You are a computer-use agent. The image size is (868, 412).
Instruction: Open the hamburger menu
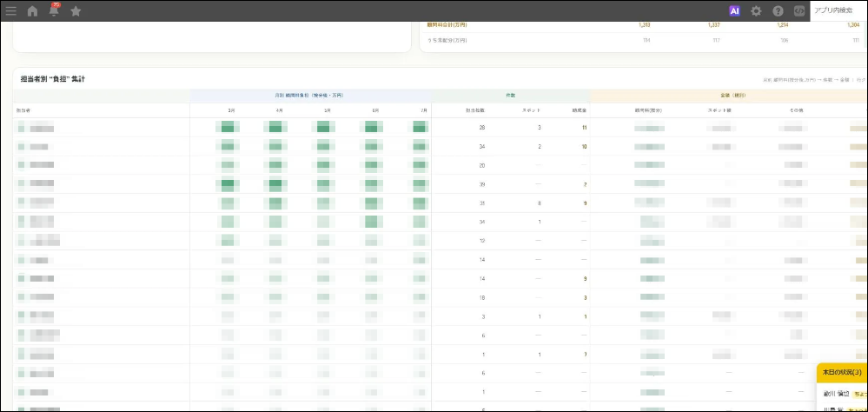coord(10,11)
